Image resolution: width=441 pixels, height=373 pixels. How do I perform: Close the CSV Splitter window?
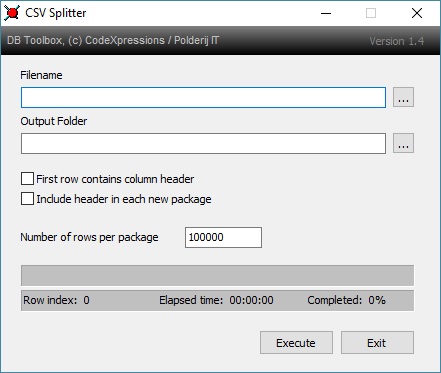(x=417, y=13)
